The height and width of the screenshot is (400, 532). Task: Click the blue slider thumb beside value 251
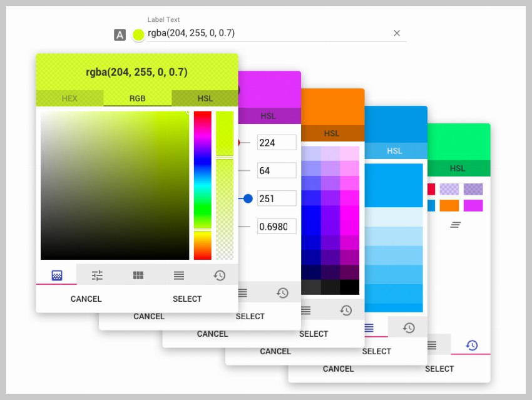coord(248,198)
